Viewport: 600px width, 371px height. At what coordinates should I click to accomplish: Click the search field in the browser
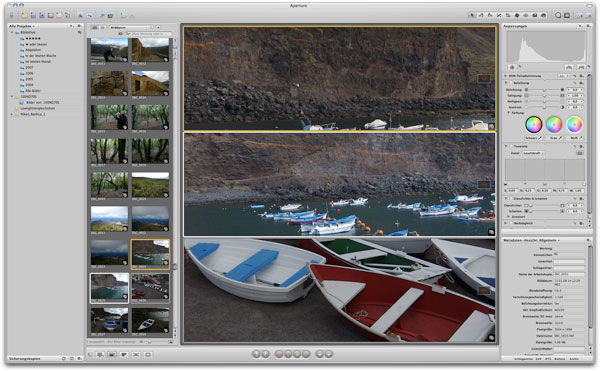click(148, 34)
